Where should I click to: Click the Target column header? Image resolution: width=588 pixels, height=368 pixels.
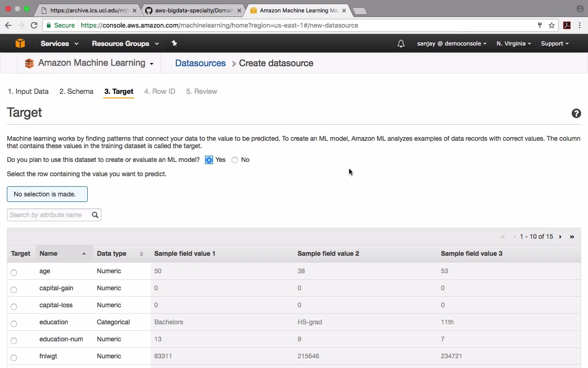pos(21,253)
